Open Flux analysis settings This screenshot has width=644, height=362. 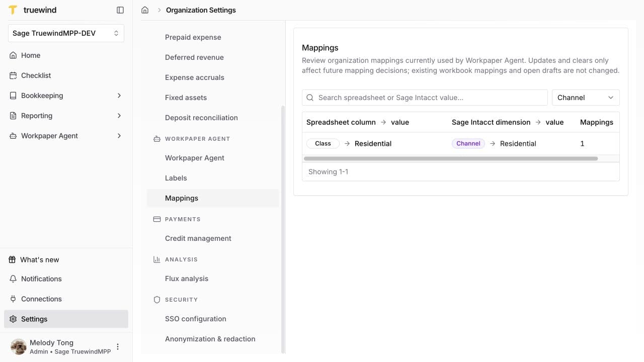(x=213, y=279)
